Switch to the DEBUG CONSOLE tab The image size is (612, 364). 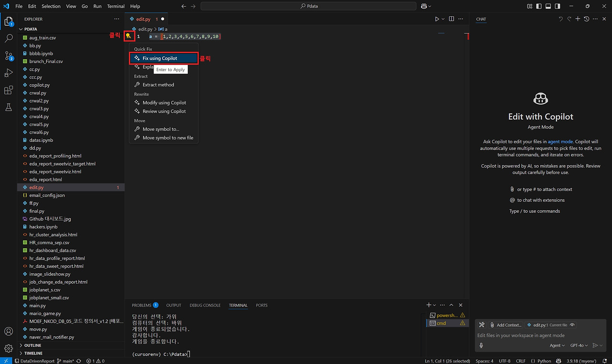(205, 305)
